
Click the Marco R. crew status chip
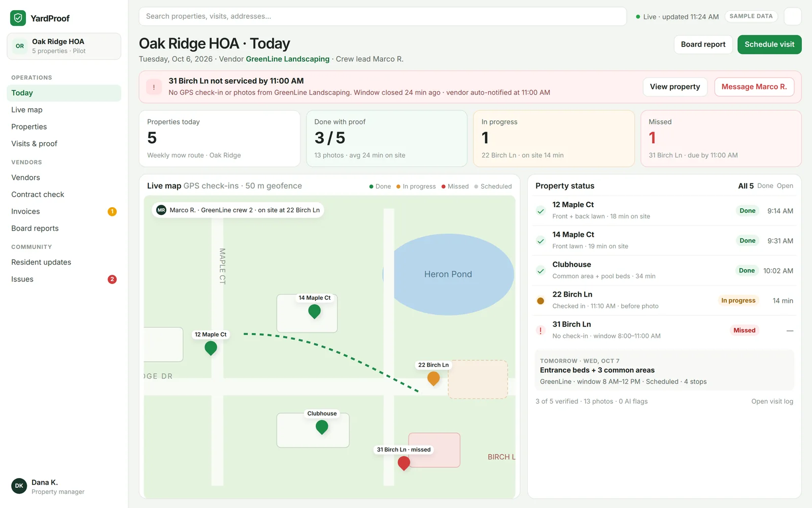coord(238,210)
